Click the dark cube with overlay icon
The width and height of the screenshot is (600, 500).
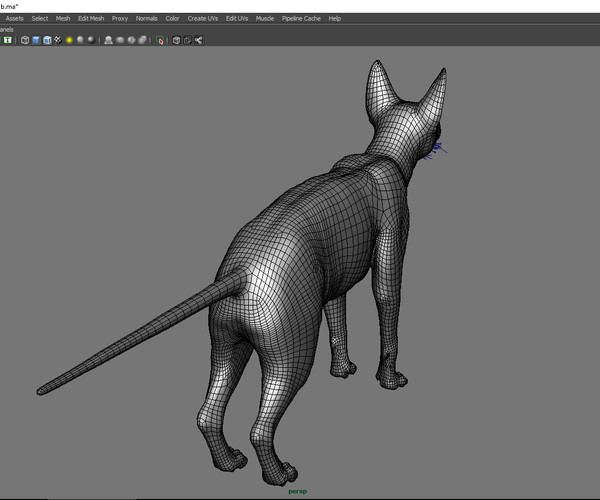tap(188, 40)
